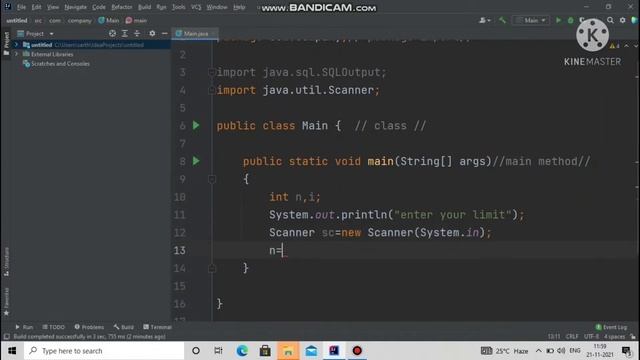
Task: Click the Build project hammer icon
Action: (x=502, y=20)
